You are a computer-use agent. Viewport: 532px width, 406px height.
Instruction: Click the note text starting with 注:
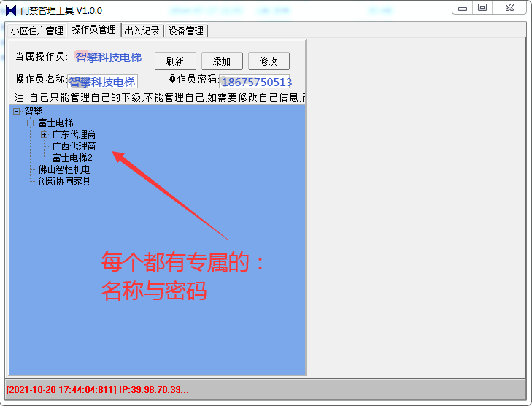[160, 97]
